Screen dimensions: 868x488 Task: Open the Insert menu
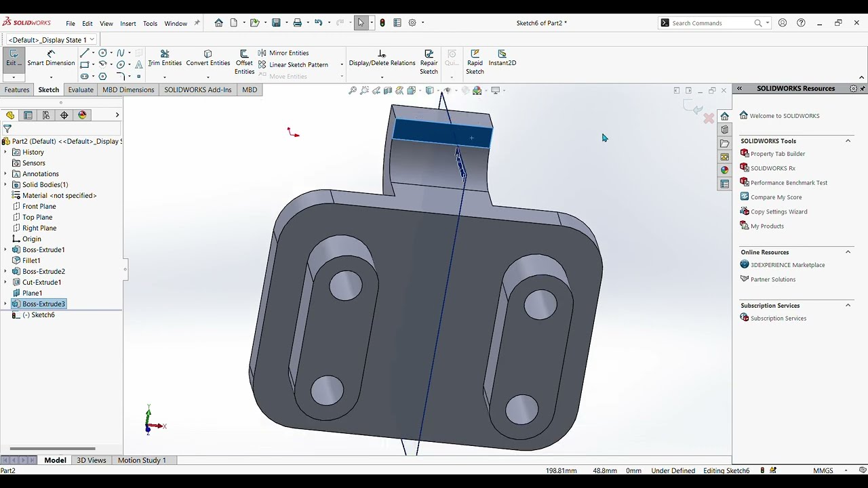coord(128,24)
